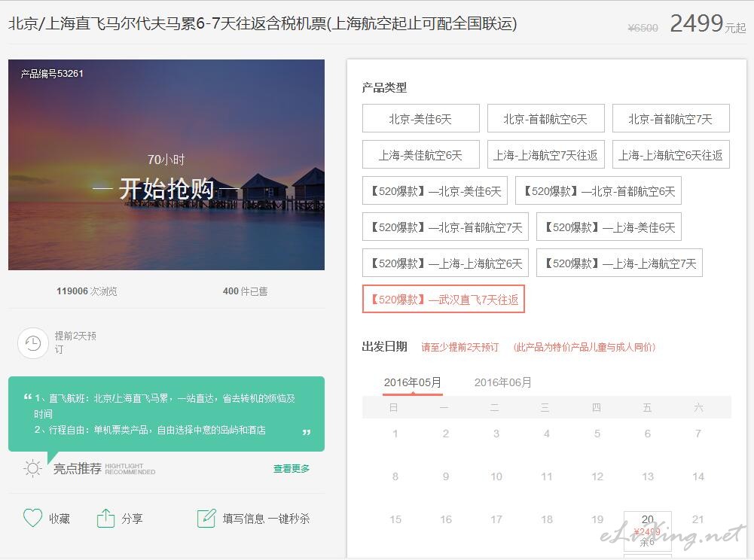The image size is (754, 560).
Task: Click the clock advance-booking icon
Action: (33, 343)
